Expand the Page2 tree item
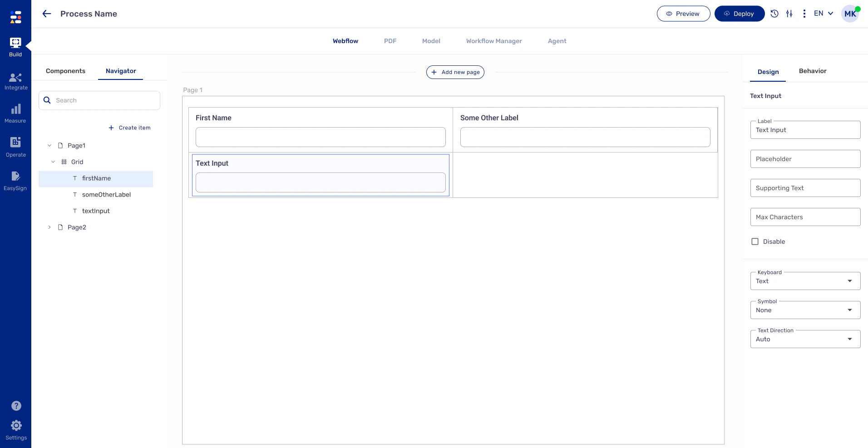 point(49,227)
